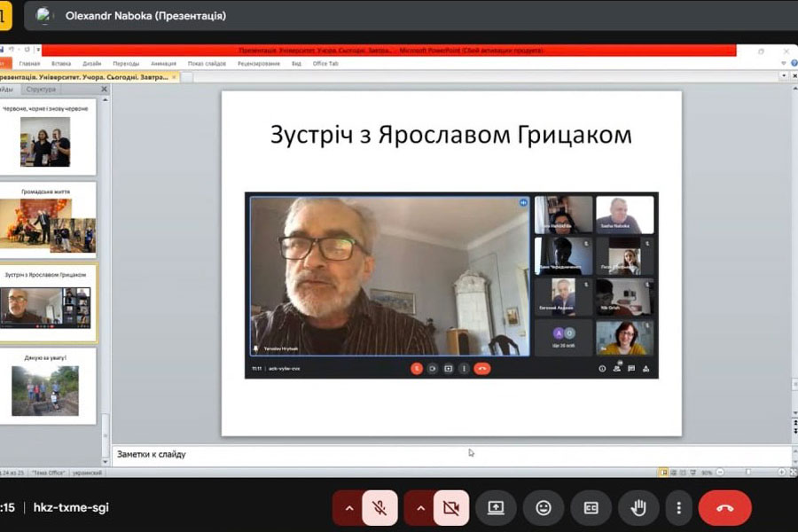Fit slide to current window icon
Screen dimensions: 798x532
tap(793, 473)
